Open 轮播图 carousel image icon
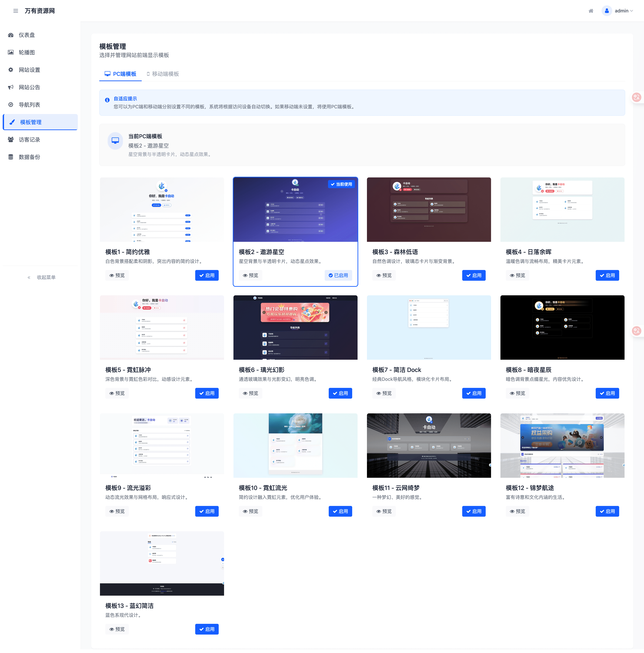Screen dimensions: 644x653 point(11,52)
